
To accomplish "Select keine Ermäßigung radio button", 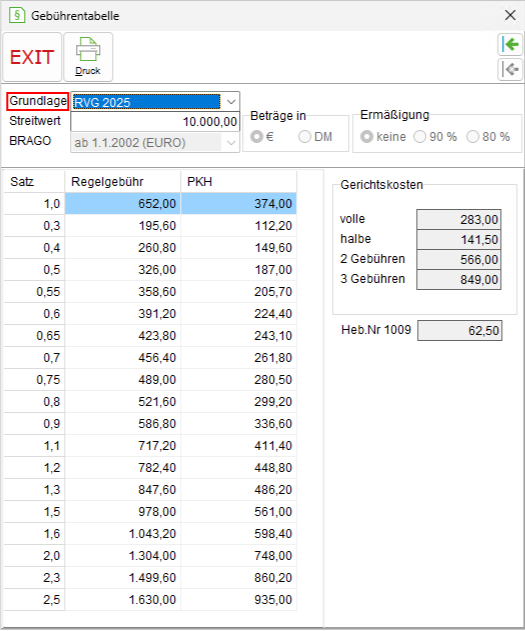I will click(383, 137).
